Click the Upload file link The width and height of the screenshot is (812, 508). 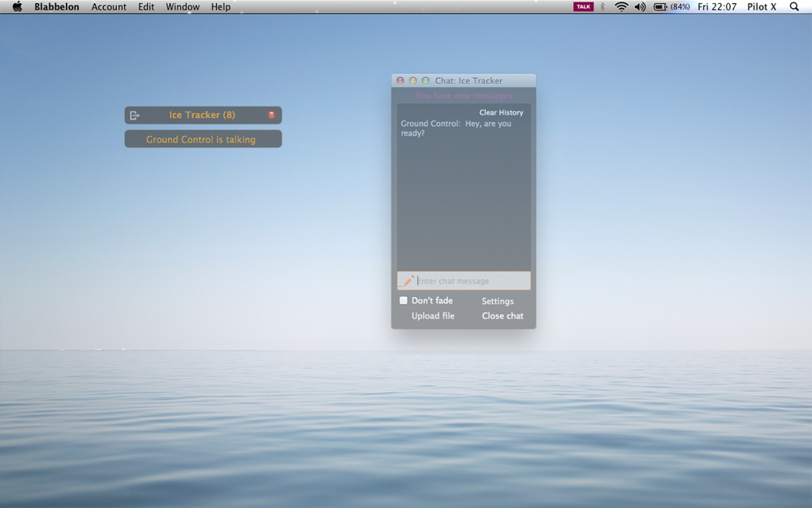click(x=433, y=316)
